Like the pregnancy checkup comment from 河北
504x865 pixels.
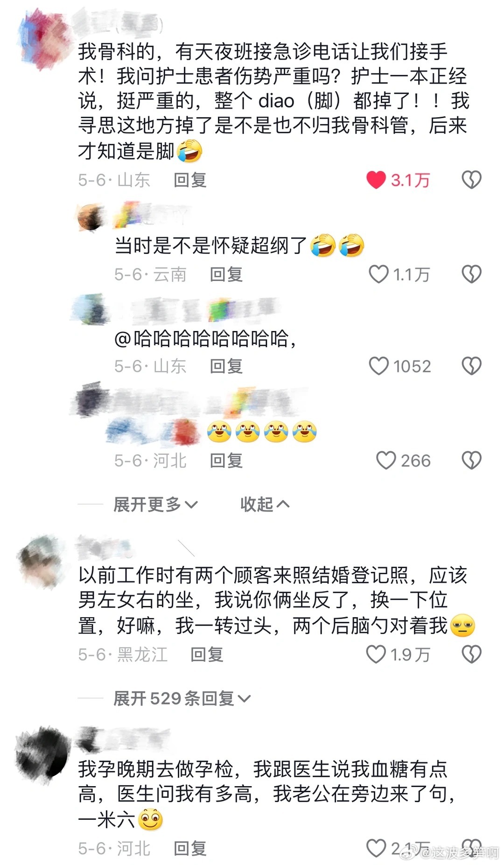[376, 848]
